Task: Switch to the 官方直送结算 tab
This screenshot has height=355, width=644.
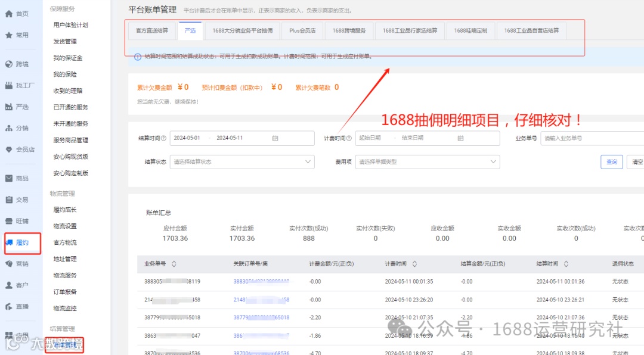Action: (x=152, y=31)
